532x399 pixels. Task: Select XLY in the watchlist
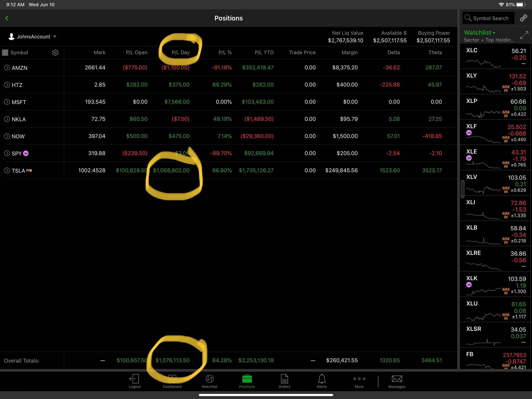[x=496, y=82]
